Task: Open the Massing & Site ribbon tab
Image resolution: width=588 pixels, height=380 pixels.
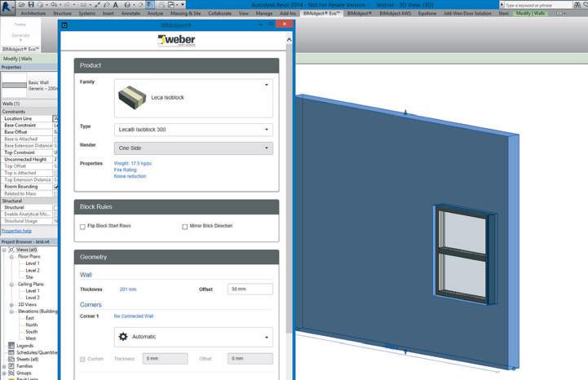Action: [x=185, y=13]
